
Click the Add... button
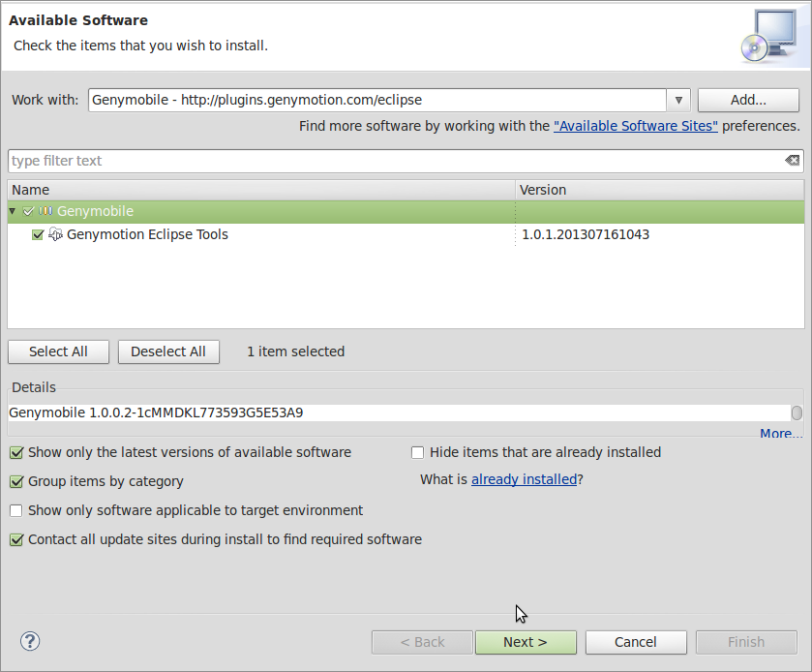[748, 100]
